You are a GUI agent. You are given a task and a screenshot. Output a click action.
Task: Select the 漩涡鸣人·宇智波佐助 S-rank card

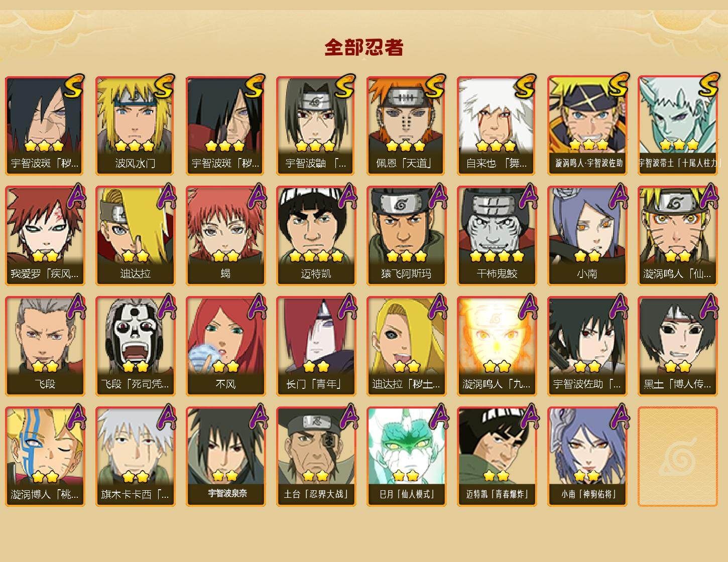[x=587, y=125]
